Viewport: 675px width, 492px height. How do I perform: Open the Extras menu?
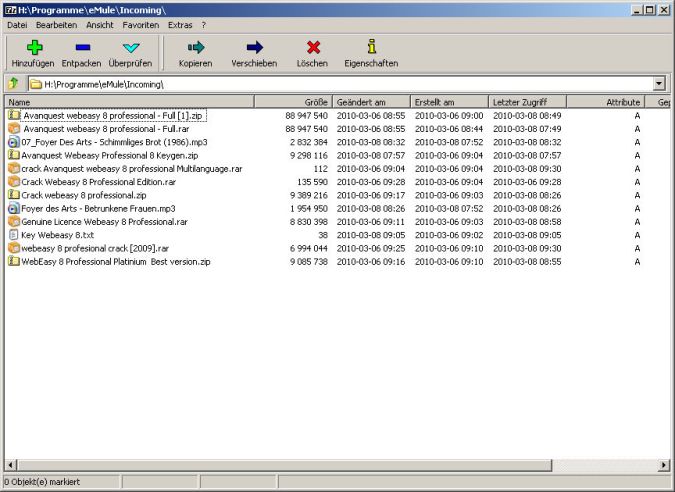point(180,25)
